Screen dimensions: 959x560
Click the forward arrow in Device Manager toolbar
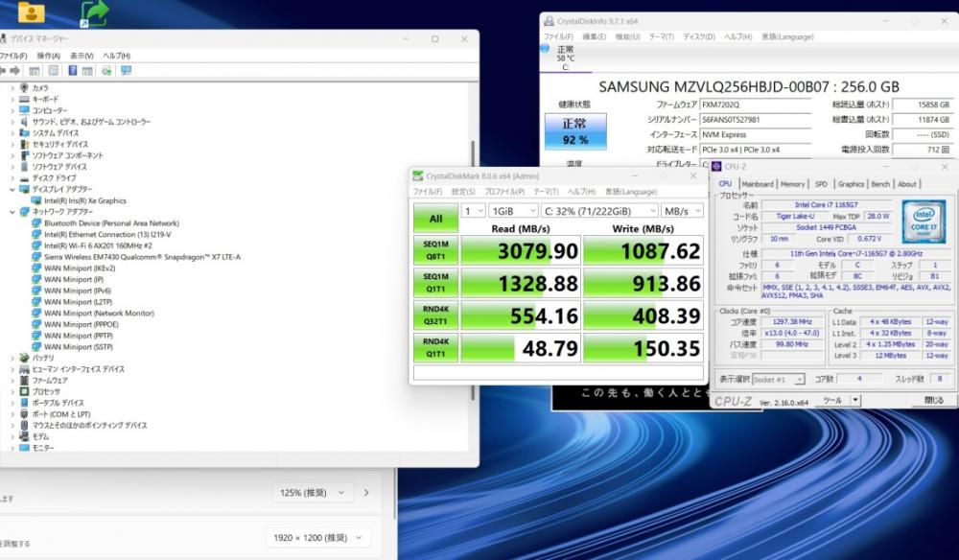tap(15, 71)
